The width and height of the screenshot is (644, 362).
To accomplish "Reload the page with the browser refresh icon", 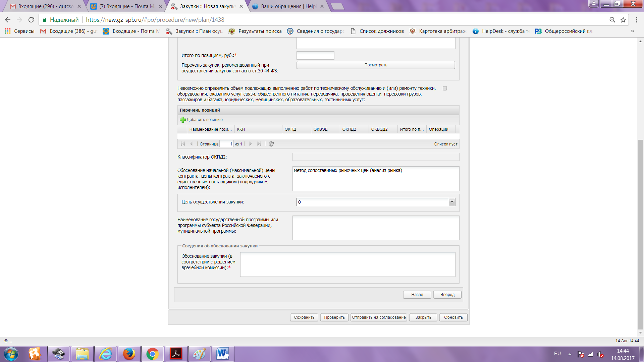I will click(x=31, y=20).
